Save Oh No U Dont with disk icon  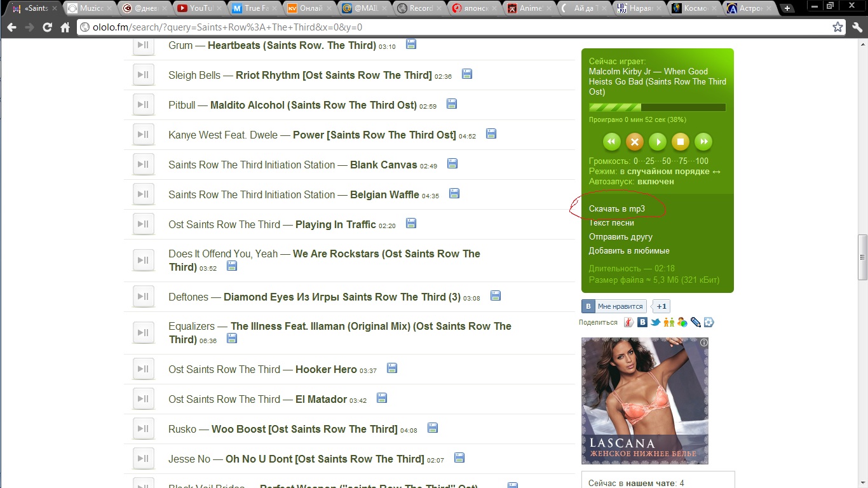pos(459,457)
